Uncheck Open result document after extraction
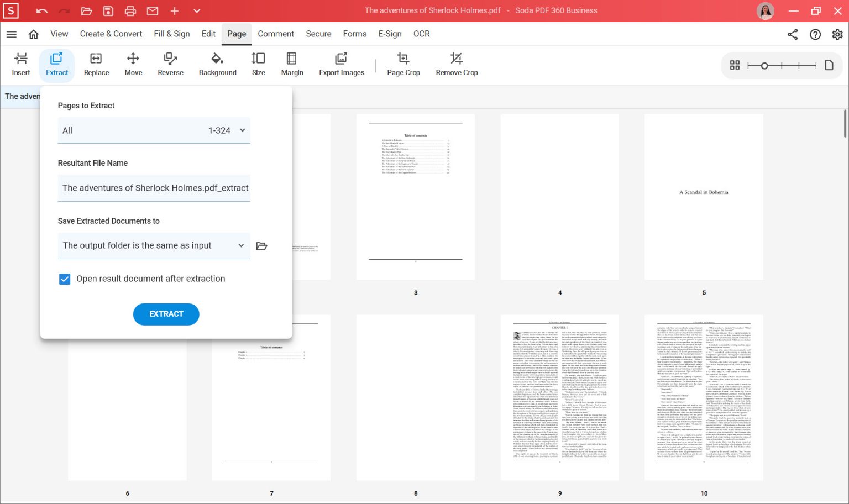Screen dimensions: 849x504 [65, 279]
